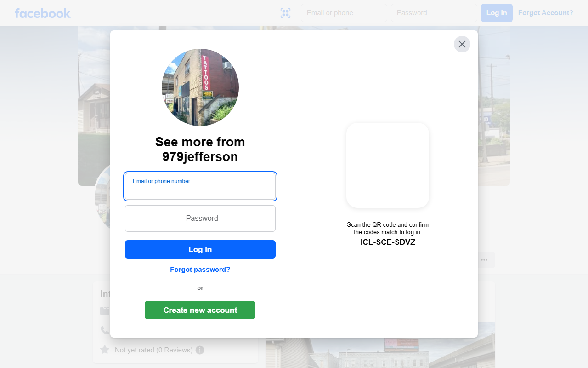The height and width of the screenshot is (368, 588).
Task: Click the reviews info icon
Action: pyautogui.click(x=200, y=350)
